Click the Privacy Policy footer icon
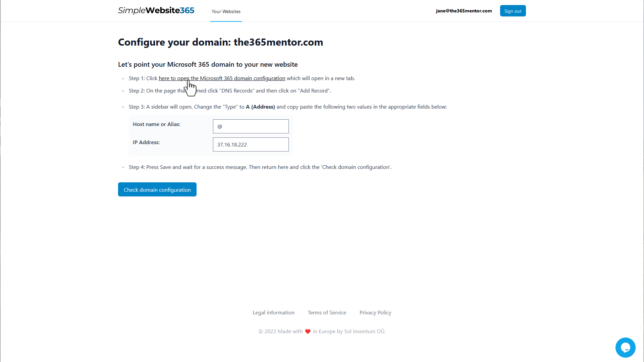 point(376,312)
